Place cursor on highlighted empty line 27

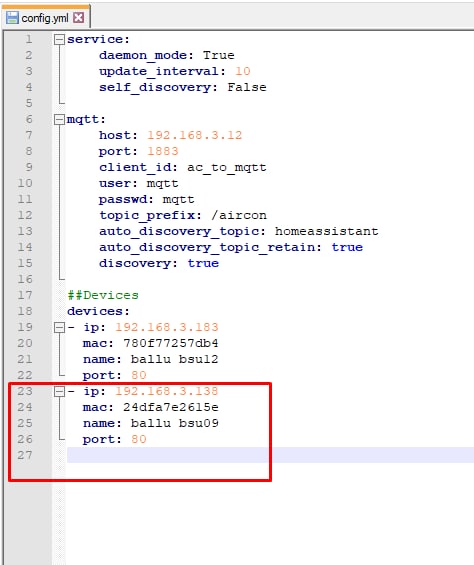(x=270, y=455)
